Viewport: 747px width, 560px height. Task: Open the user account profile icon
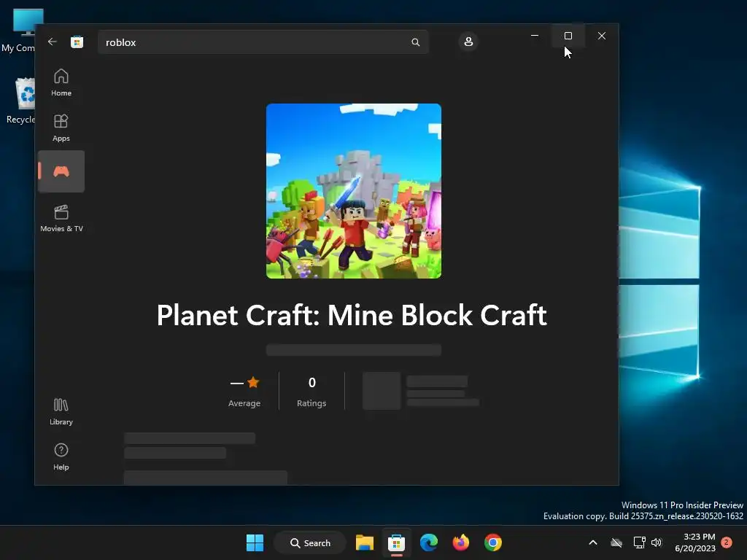click(x=468, y=42)
